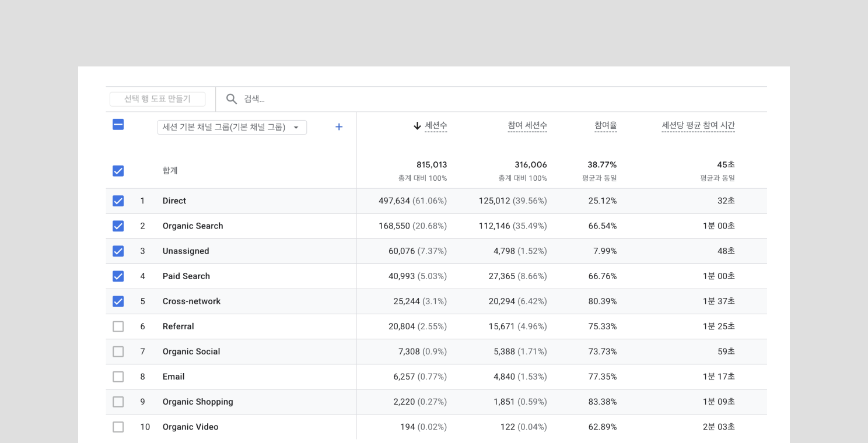This screenshot has height=443, width=868.
Task: Click the Email channel name
Action: [174, 377]
